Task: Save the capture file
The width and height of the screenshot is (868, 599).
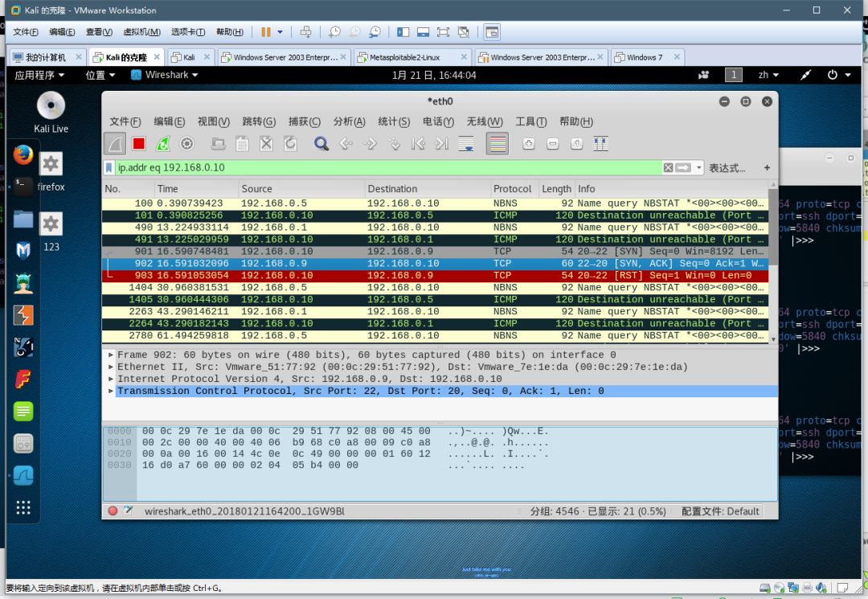Action: (x=242, y=144)
